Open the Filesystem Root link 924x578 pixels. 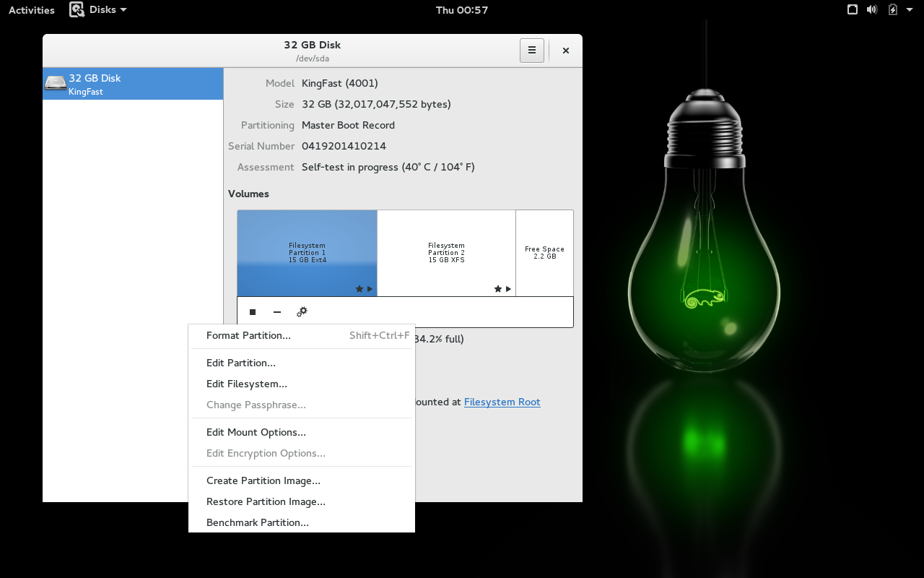[x=502, y=402]
